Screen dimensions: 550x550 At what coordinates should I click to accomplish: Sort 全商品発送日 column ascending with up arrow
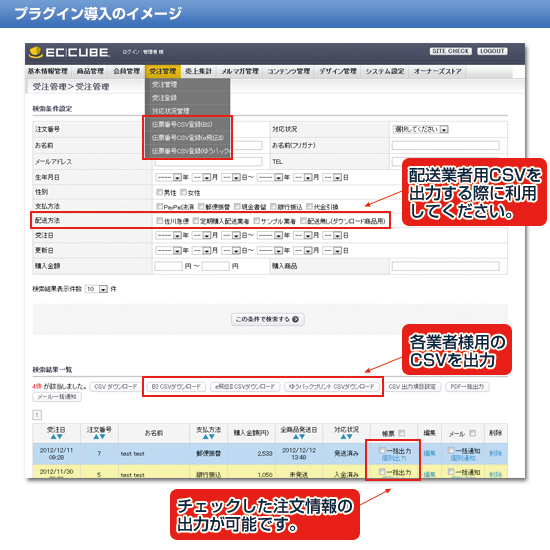click(x=295, y=437)
